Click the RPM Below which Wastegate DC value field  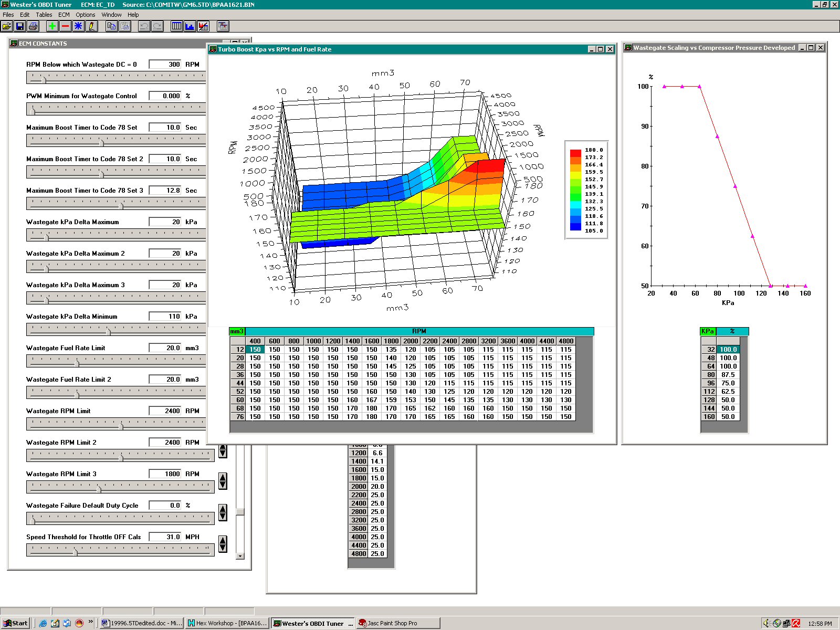point(165,65)
